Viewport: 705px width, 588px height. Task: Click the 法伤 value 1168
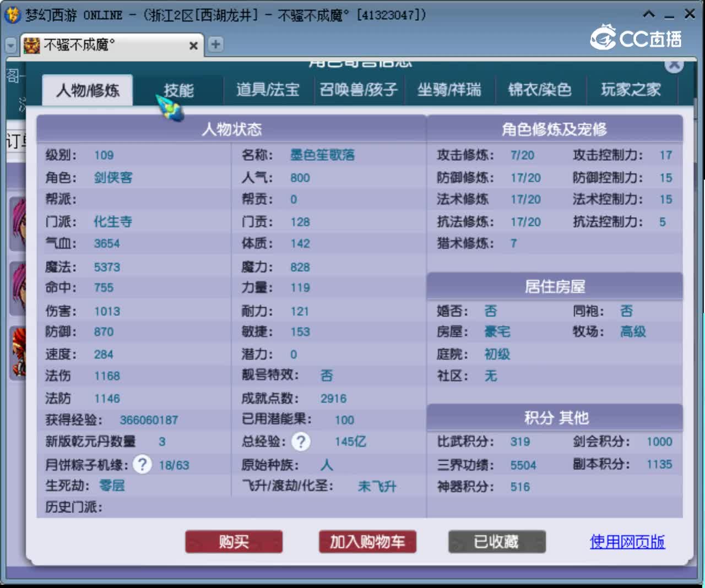(x=107, y=376)
